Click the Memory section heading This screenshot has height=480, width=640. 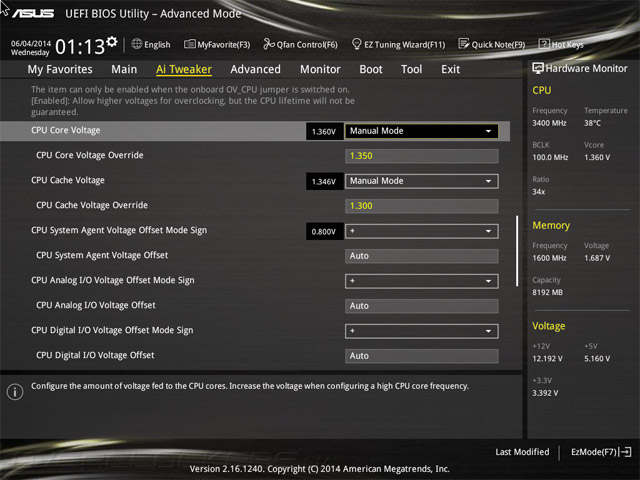[x=551, y=225]
